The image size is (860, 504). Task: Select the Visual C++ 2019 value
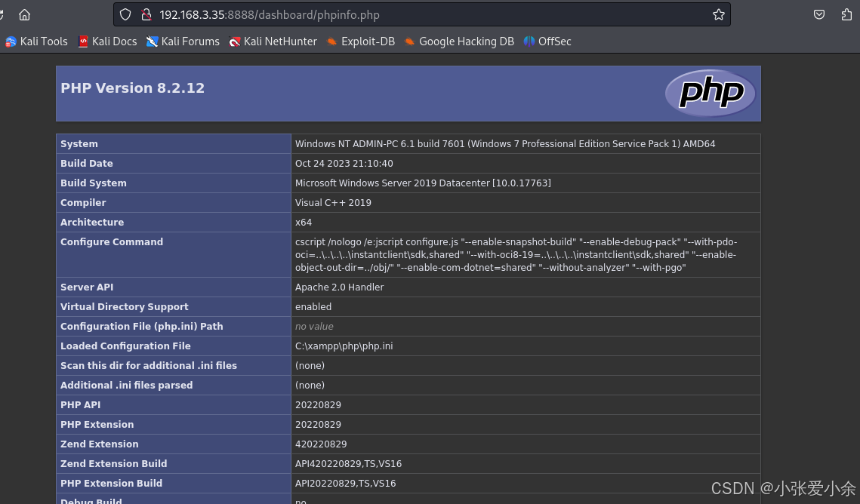[x=333, y=203]
